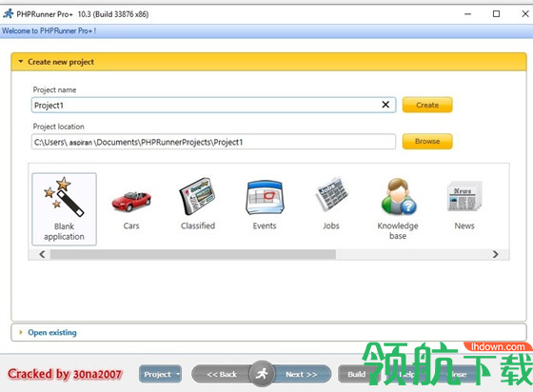
Task: Edit the Project location path field
Action: [x=213, y=142]
